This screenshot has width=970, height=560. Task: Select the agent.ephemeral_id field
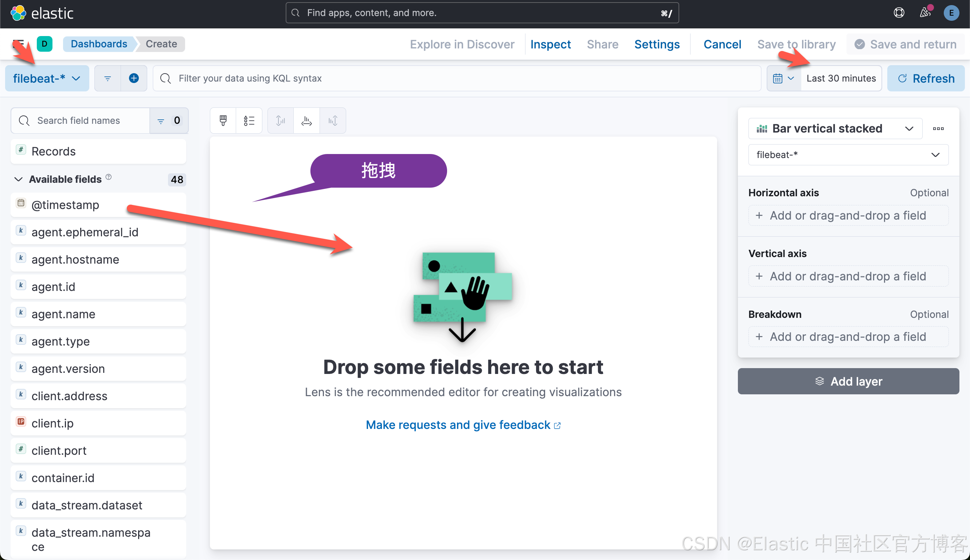click(98, 232)
